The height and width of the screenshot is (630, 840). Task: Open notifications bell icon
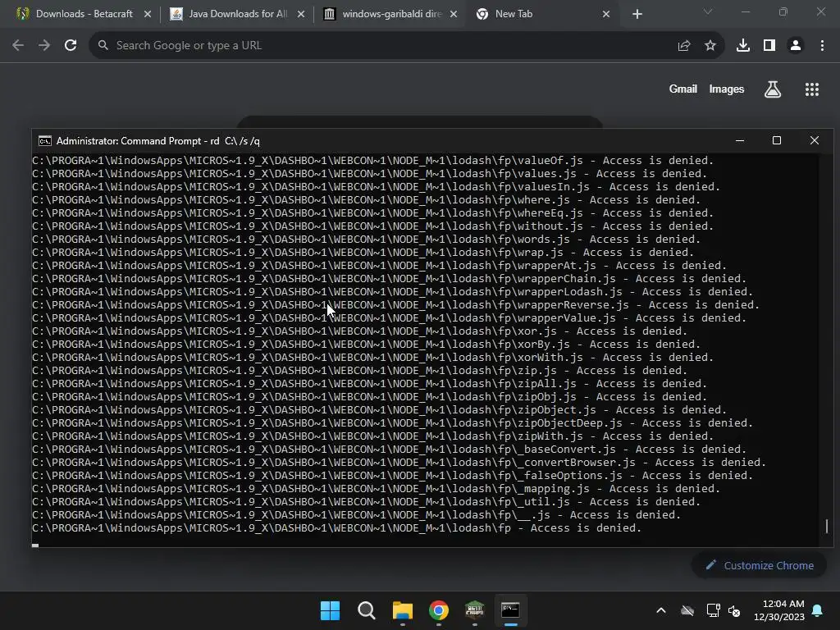point(818,610)
